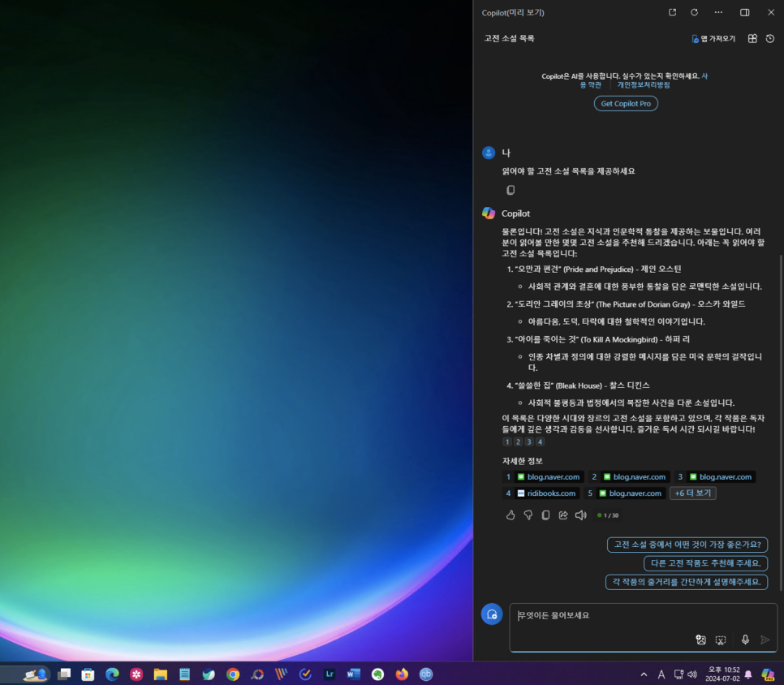This screenshot has height=685, width=784.
Task: Click citation number 4 below the answer
Action: [x=540, y=442]
